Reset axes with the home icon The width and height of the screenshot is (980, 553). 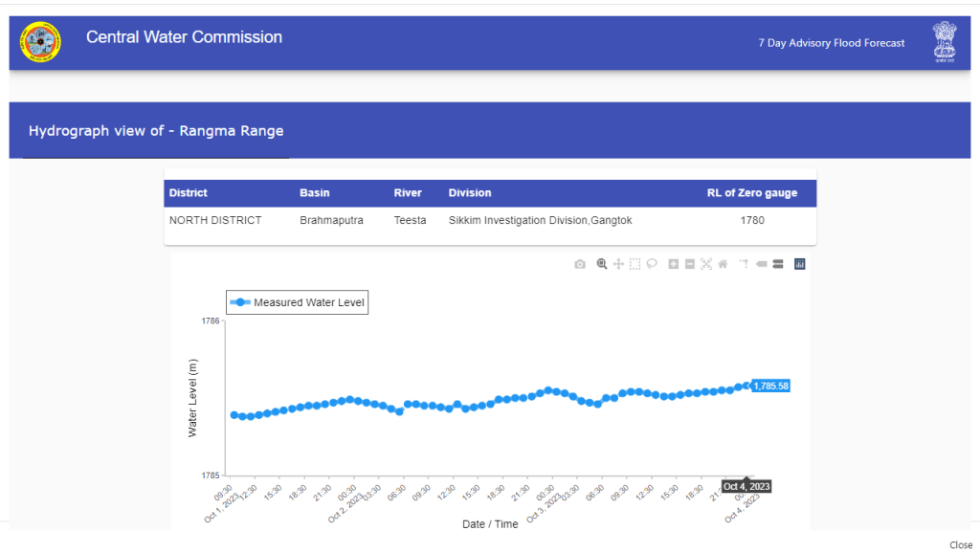(723, 264)
